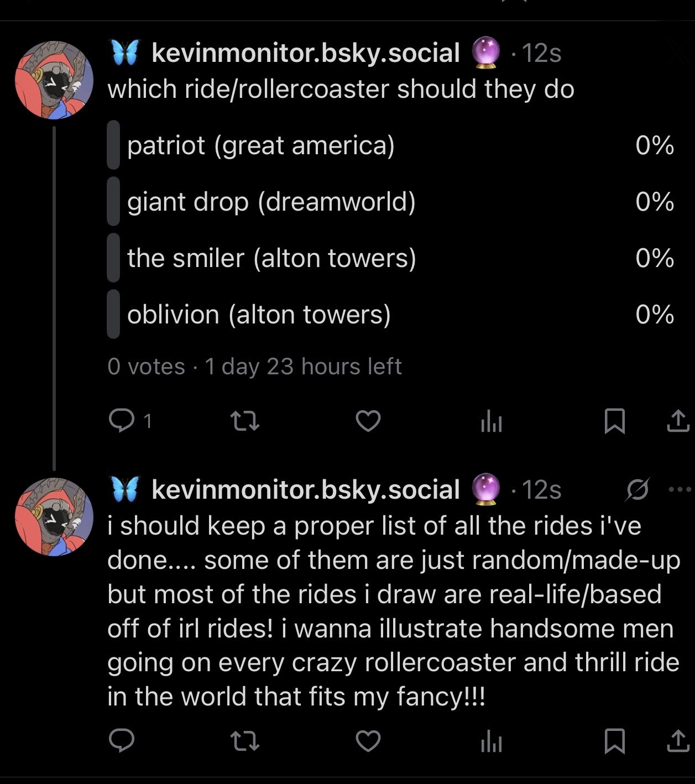
Task: Bookmark the rollercoaster poll post
Action: click(614, 421)
